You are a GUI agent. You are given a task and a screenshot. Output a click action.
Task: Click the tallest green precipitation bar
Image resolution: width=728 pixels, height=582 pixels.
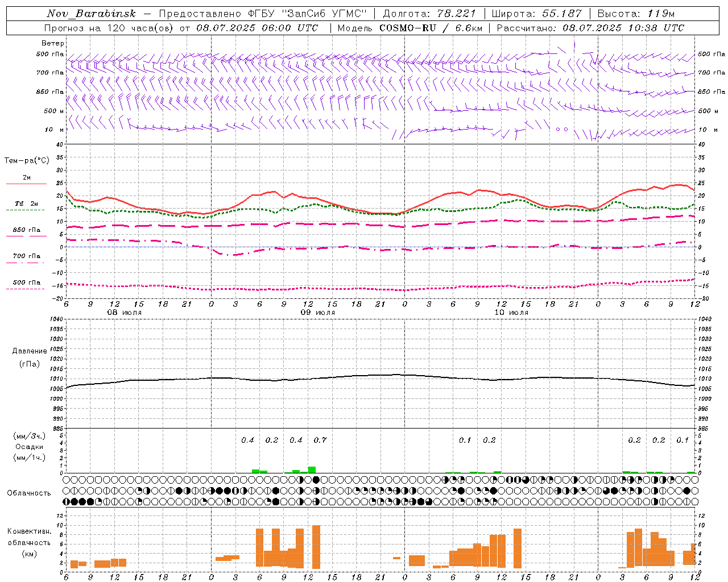(312, 469)
